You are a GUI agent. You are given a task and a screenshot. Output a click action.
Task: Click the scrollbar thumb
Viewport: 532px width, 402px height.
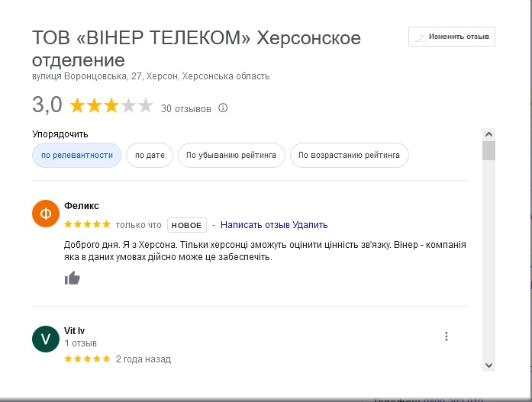click(488, 150)
